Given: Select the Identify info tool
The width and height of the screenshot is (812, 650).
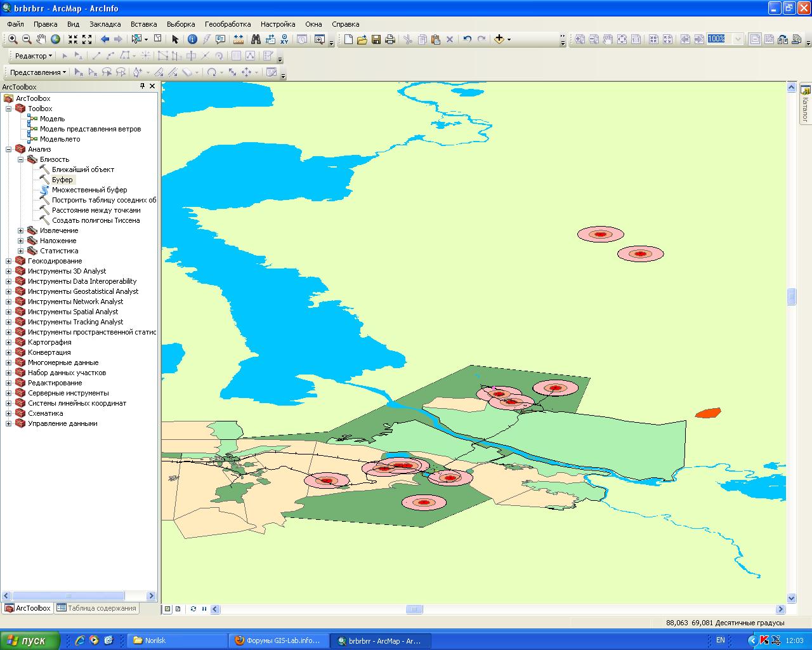Looking at the screenshot, I should pos(192,39).
